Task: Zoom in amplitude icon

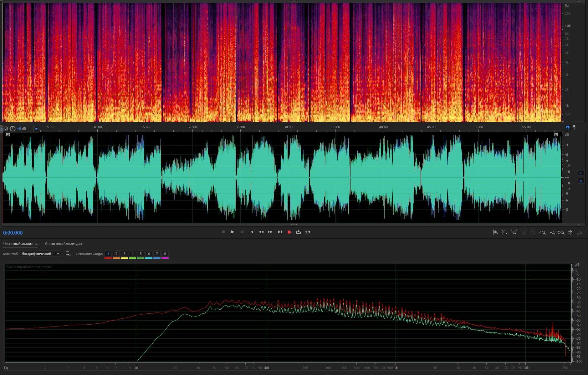Action: (495, 232)
